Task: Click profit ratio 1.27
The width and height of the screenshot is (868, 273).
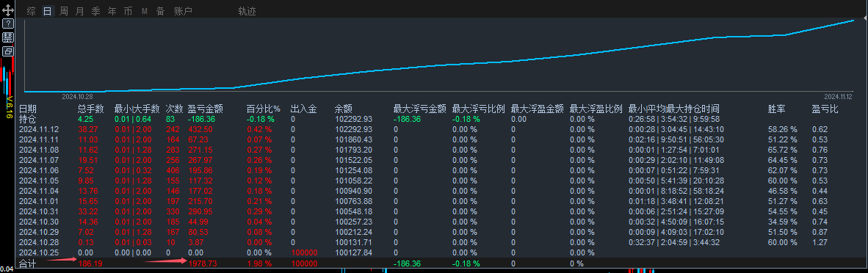Action: [x=820, y=242]
